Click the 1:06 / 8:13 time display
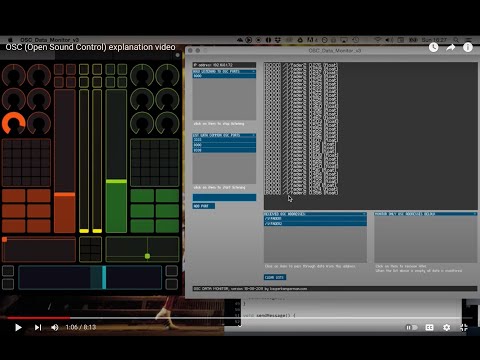This screenshot has width=480, height=360. coord(81,327)
